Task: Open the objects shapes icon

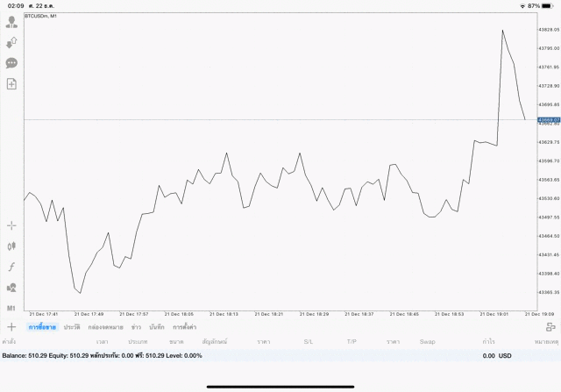Action: 12,288
